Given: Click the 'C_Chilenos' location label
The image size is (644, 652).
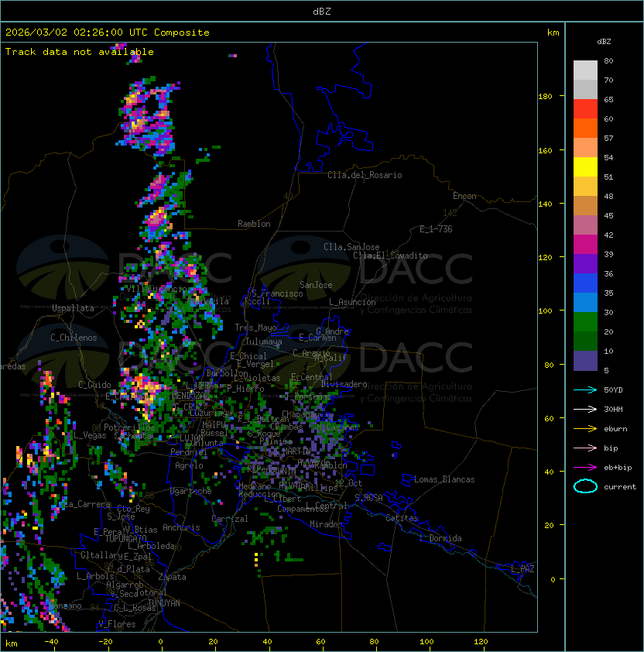Looking at the screenshot, I should tap(74, 338).
